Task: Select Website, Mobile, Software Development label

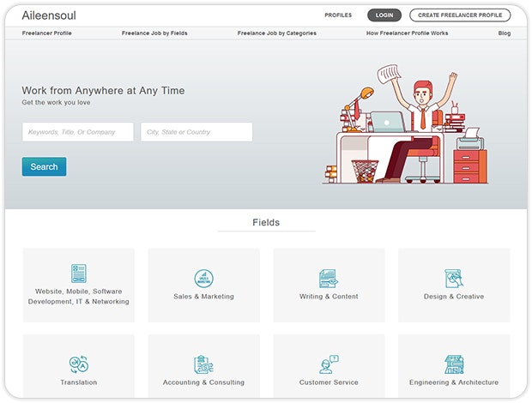Action: pos(78,296)
